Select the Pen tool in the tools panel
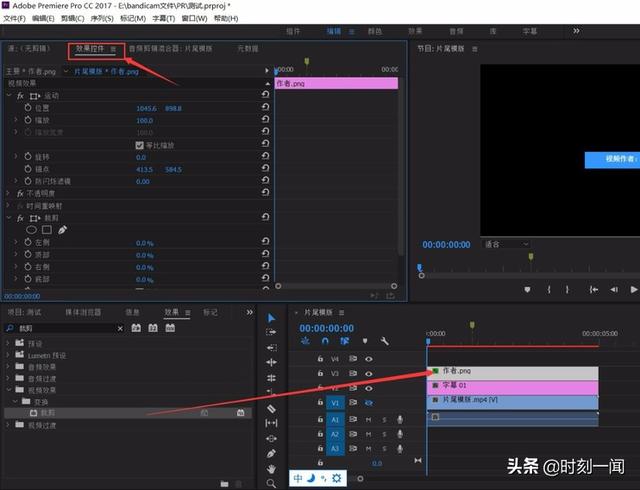This screenshot has height=490, width=640. click(x=271, y=453)
